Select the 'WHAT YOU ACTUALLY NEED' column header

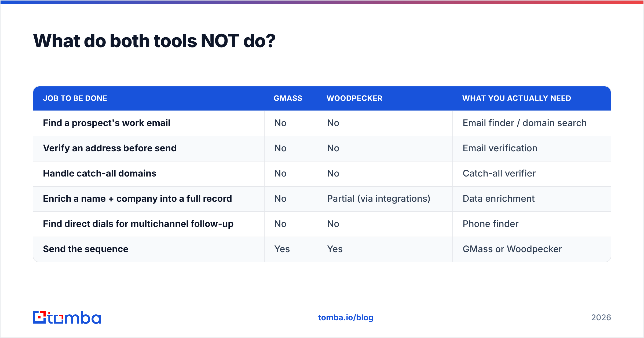pos(517,98)
